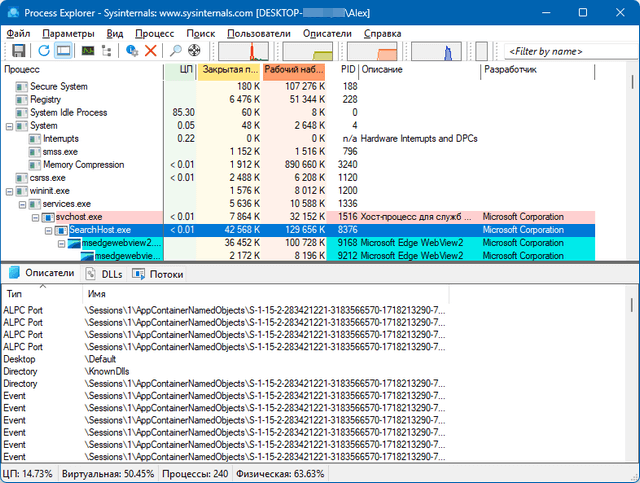The width and height of the screenshot is (640, 483).
Task: Sort by the Процесс column header
Action: [82, 70]
